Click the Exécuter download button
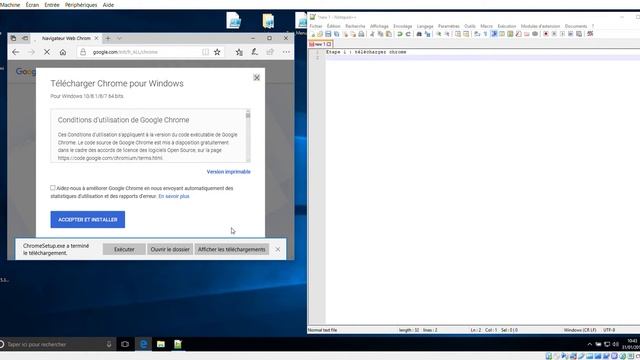Screen dimensions: 640x360 pyautogui.click(x=124, y=249)
